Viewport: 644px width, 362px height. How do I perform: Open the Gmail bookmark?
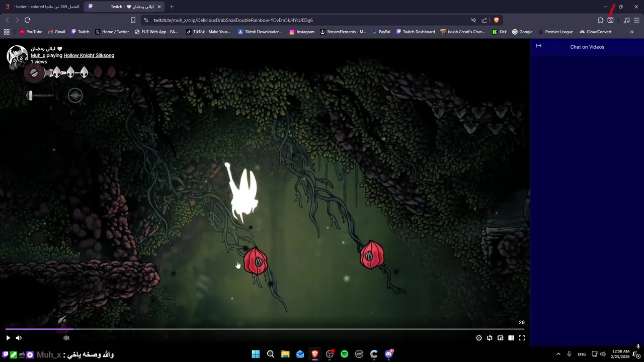click(x=56, y=32)
